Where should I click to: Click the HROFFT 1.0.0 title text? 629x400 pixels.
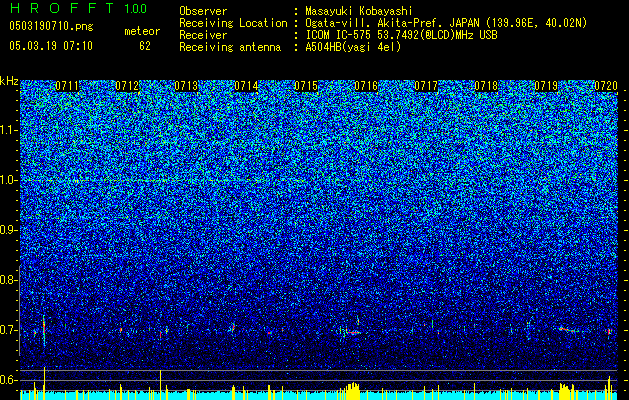78,8
